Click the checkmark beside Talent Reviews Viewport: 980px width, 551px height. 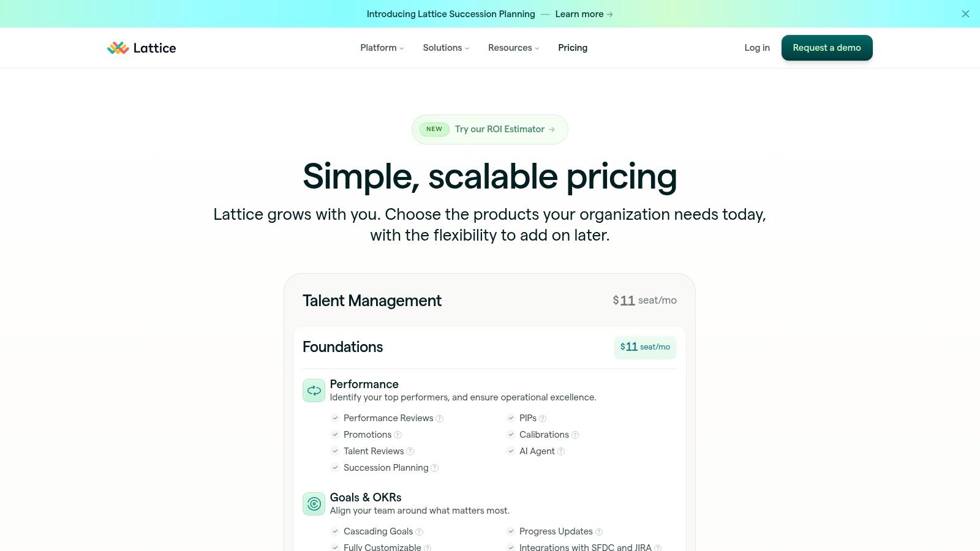(x=336, y=451)
